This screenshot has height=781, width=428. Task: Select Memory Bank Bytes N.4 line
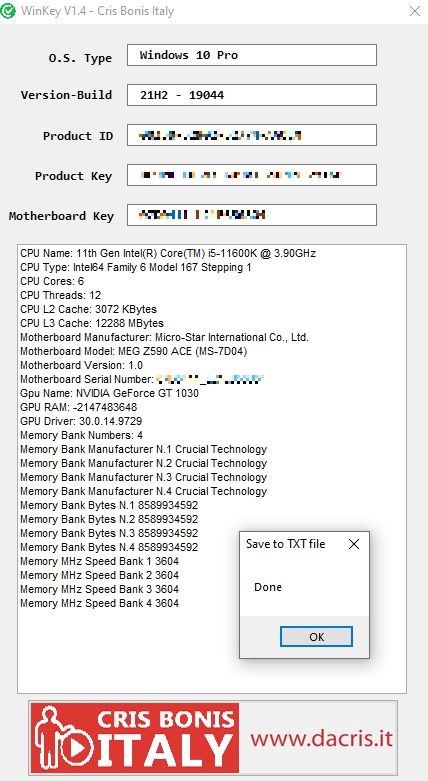tap(109, 547)
